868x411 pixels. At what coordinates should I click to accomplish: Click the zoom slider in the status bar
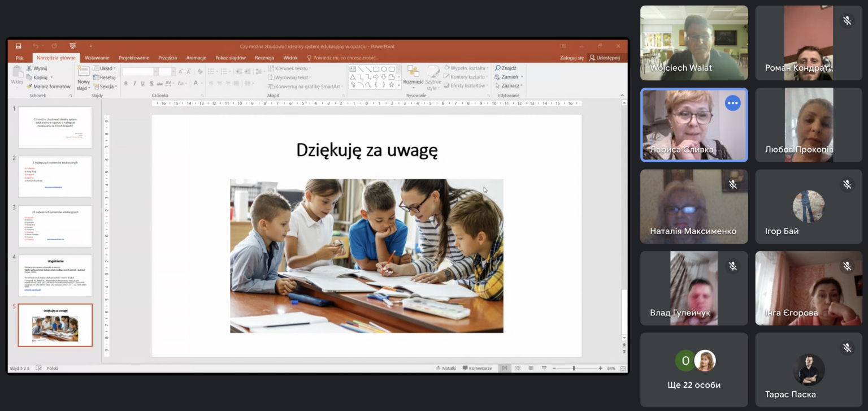(x=574, y=368)
